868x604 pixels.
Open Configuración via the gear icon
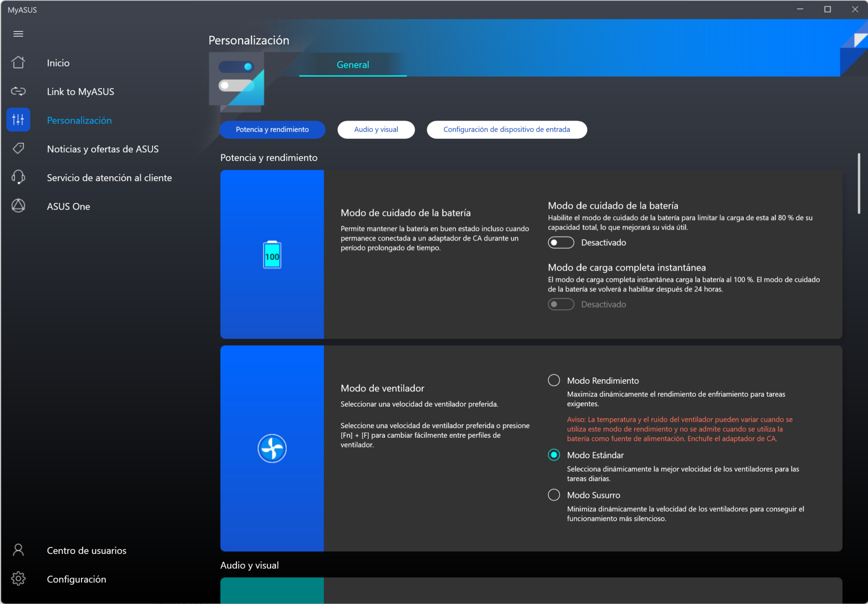(18, 579)
